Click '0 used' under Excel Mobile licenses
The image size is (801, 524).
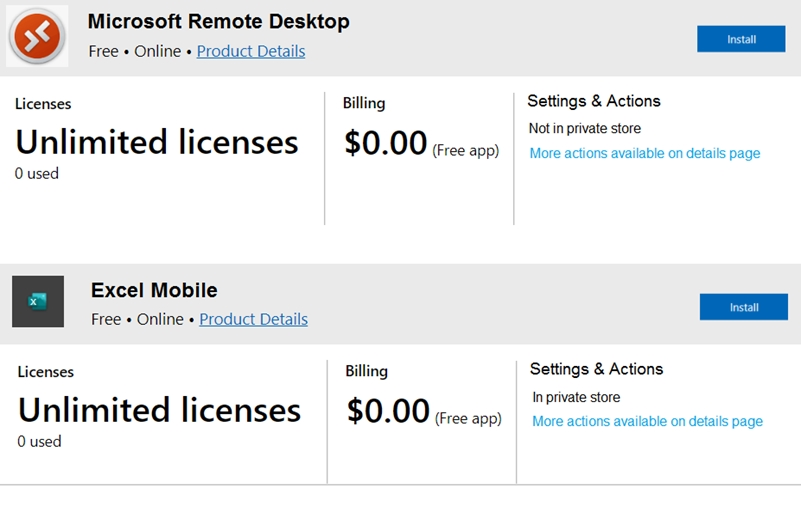tap(39, 442)
